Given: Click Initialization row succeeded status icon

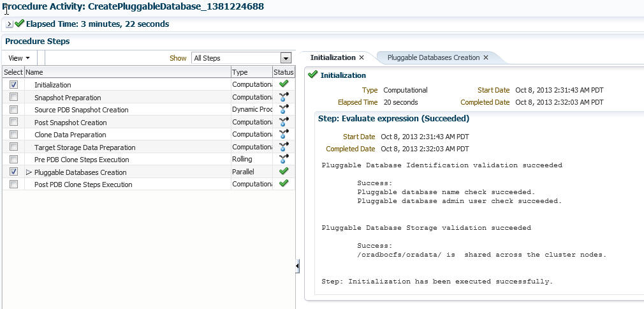Looking at the screenshot, I should [x=283, y=84].
